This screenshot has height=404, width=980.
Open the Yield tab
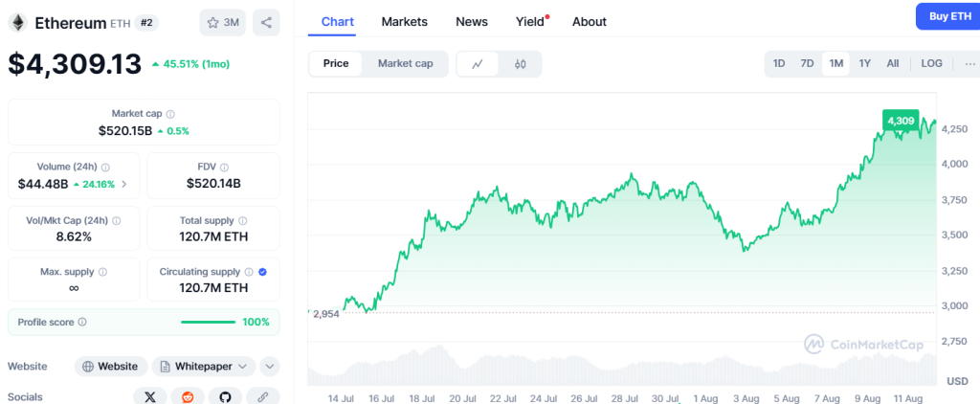click(530, 21)
